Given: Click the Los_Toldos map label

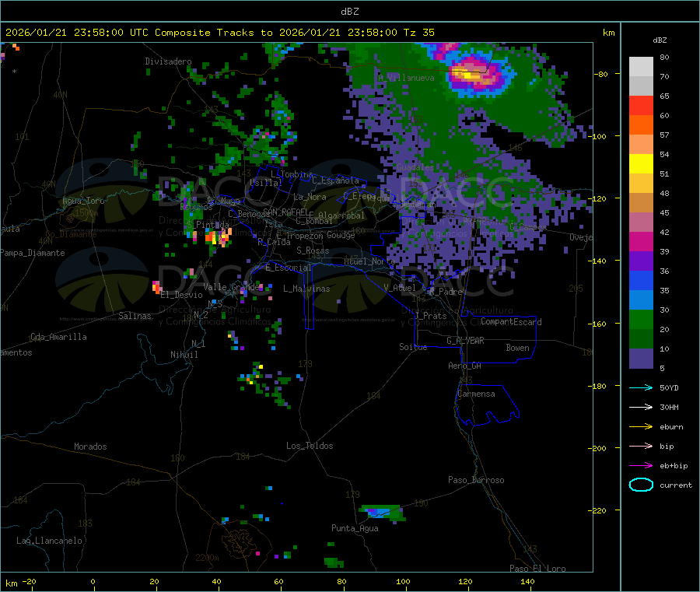Looking at the screenshot, I should coord(310,446).
